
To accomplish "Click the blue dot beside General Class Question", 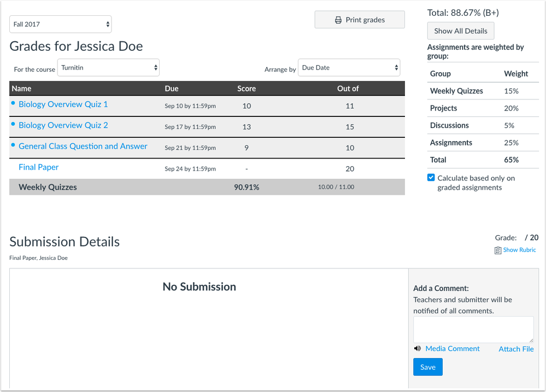I will pos(14,146).
